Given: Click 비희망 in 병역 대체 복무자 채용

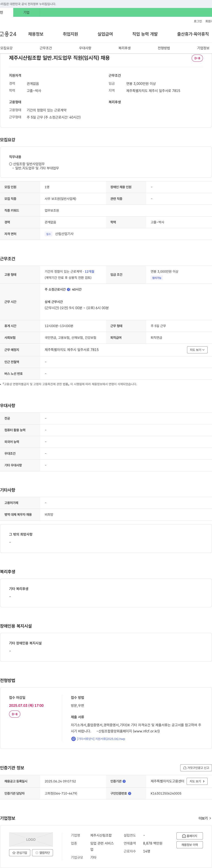Looking at the screenshot, I should point(49,515).
